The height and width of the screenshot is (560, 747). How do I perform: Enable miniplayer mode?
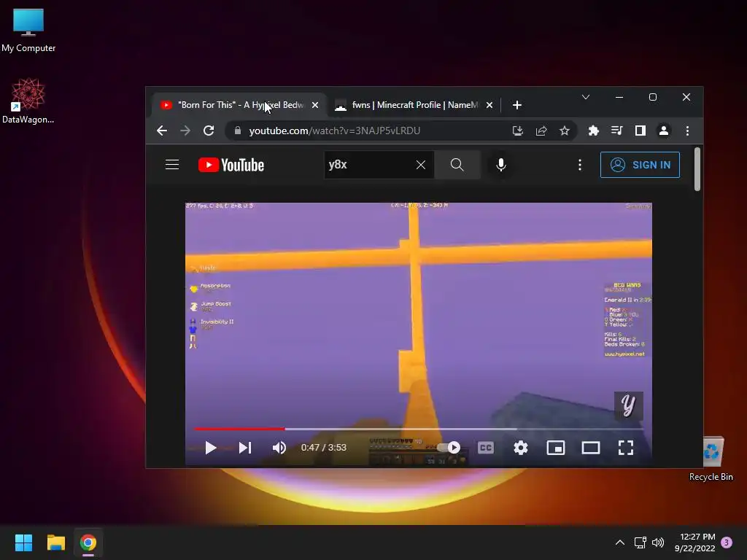point(555,448)
